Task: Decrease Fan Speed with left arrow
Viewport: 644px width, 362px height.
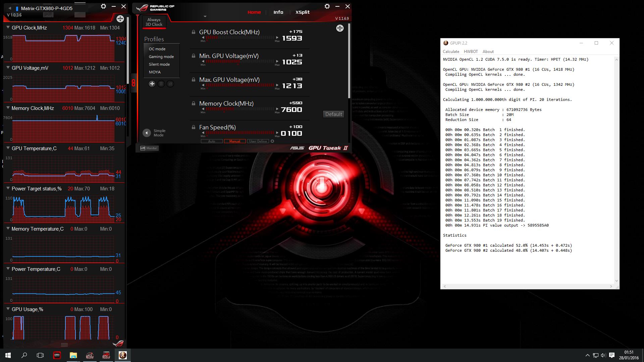Action: (x=203, y=133)
